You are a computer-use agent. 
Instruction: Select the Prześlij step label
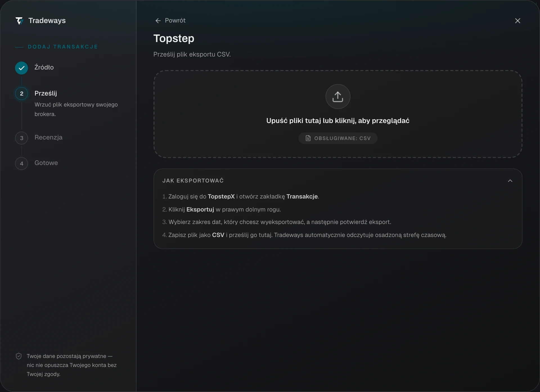click(46, 93)
